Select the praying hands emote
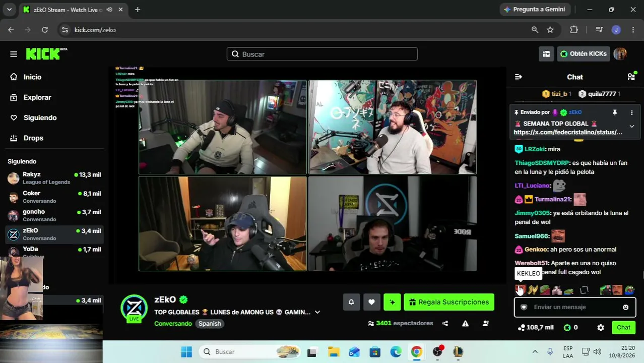Screen dimensions: 644x363 click(533, 290)
